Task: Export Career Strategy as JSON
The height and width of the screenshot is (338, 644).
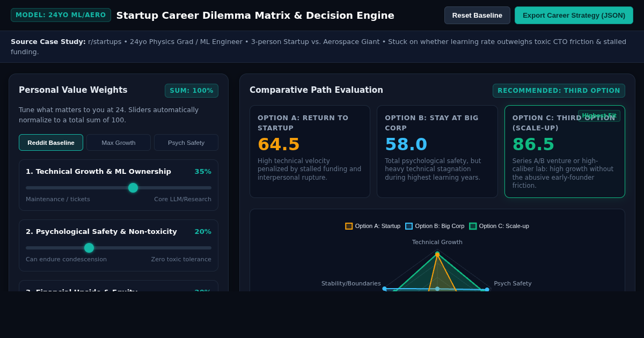Action: tap(574, 15)
